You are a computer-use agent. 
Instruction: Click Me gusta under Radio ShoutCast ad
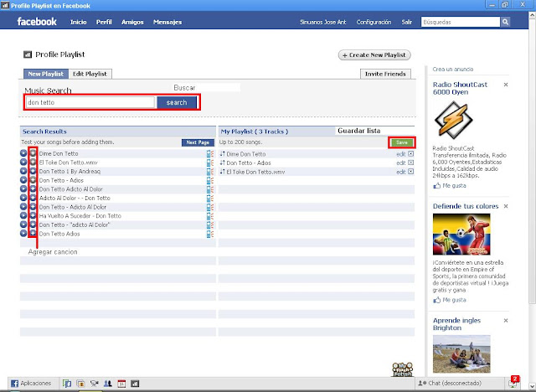pos(450,186)
